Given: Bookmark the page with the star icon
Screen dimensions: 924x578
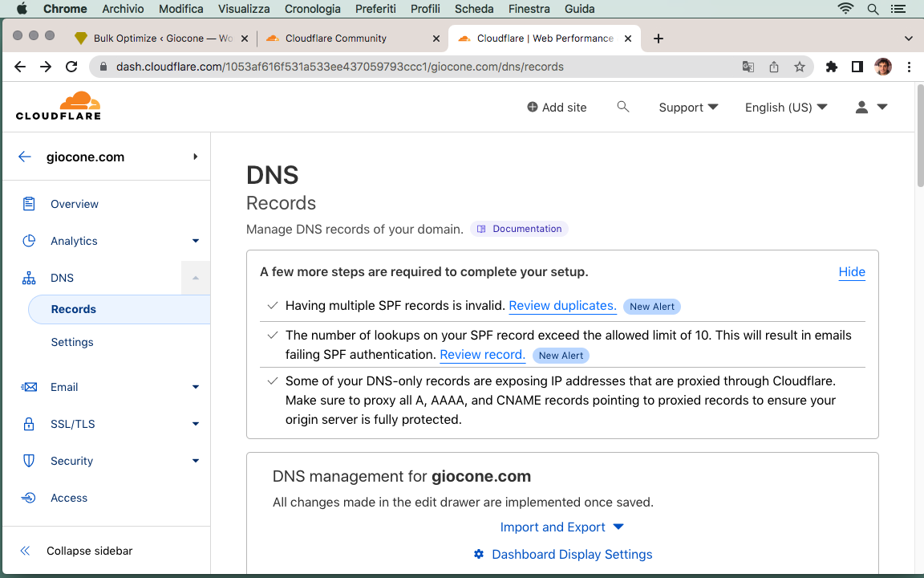Looking at the screenshot, I should [799, 67].
